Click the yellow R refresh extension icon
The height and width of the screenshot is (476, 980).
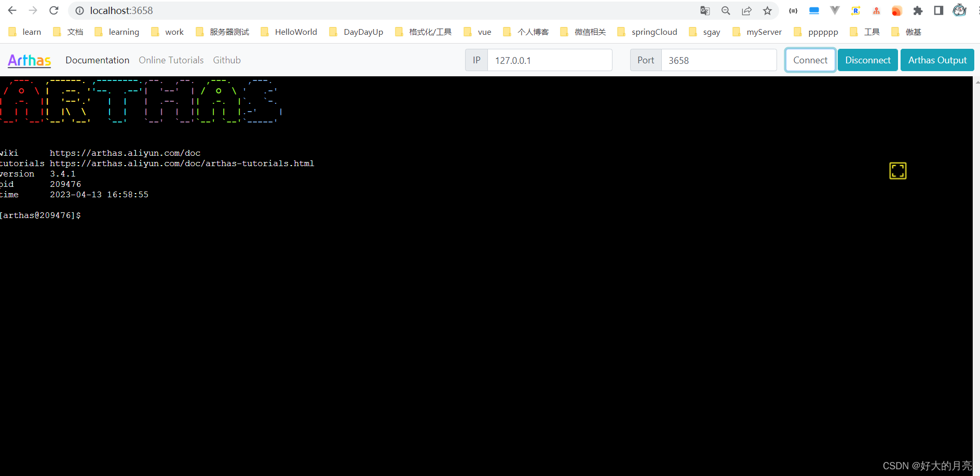coord(855,10)
